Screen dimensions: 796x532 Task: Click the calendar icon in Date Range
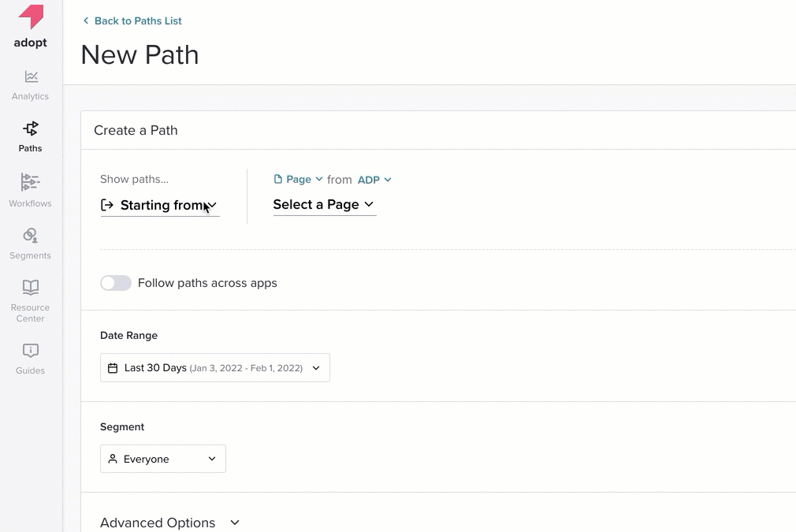coord(112,367)
